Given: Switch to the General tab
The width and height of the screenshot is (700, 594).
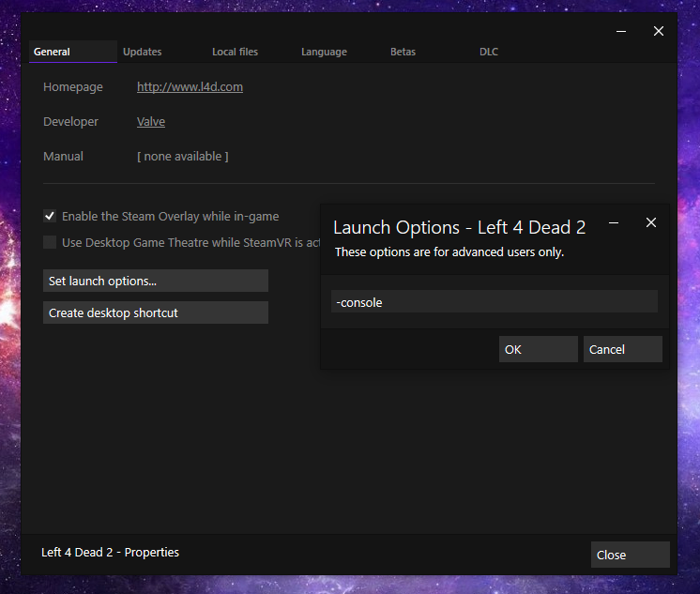Looking at the screenshot, I should pyautogui.click(x=73, y=52).
